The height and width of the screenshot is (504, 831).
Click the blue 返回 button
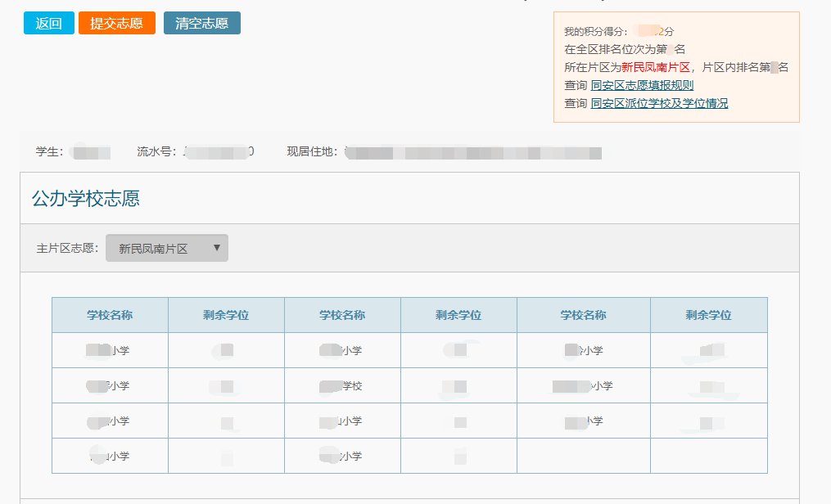click(x=49, y=23)
